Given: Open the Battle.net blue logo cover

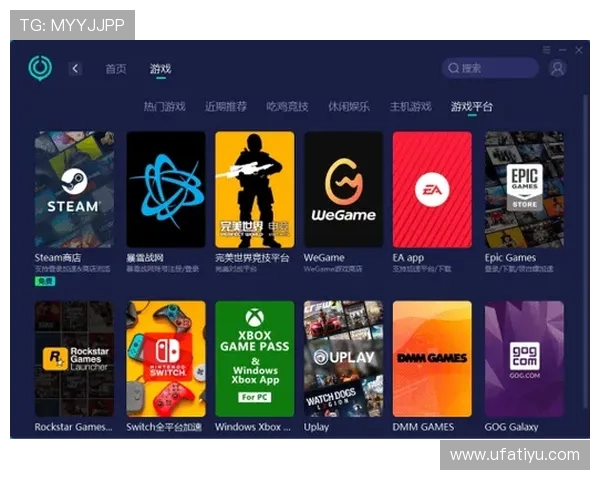Looking at the screenshot, I should click(166, 189).
